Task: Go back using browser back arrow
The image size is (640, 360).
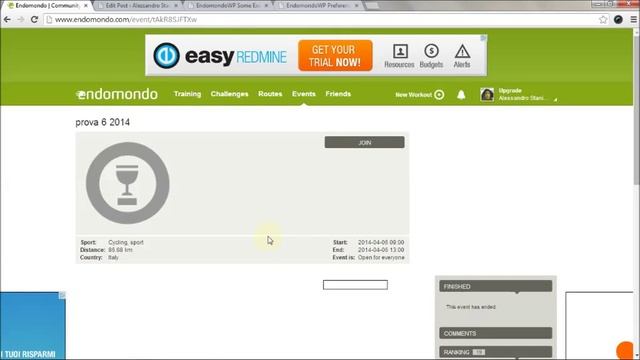Action: pos(7,19)
